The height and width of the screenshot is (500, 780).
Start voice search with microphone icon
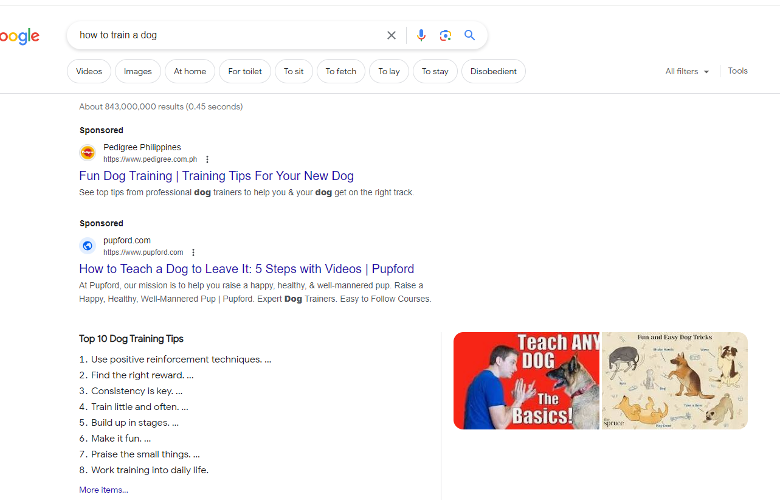pyautogui.click(x=421, y=35)
